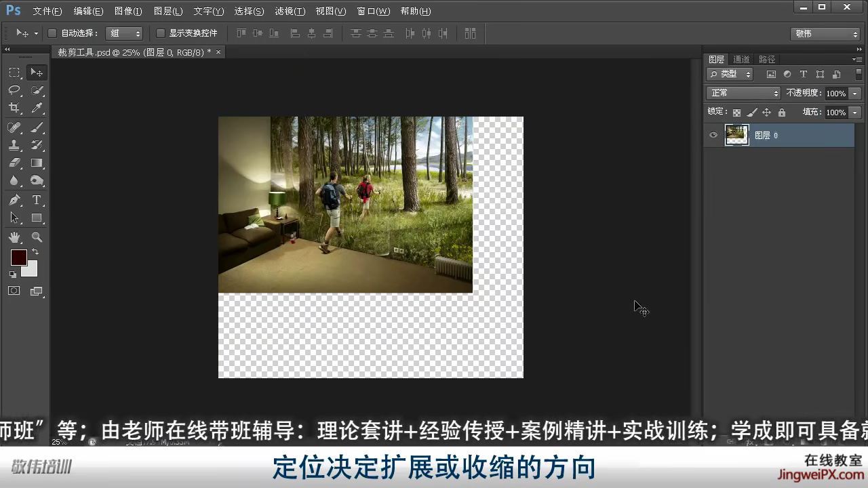The width and height of the screenshot is (868, 488).
Task: Toggle lock image pixels
Action: pyautogui.click(x=751, y=113)
